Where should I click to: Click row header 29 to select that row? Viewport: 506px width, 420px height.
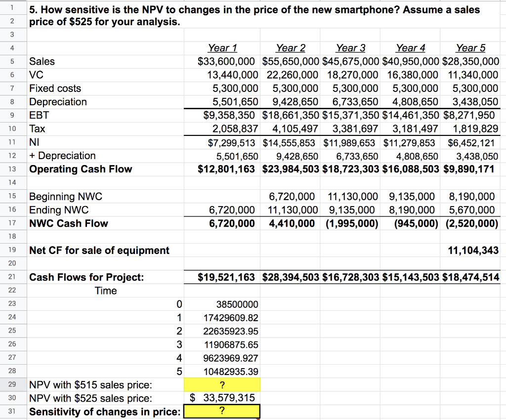pyautogui.click(x=13, y=384)
